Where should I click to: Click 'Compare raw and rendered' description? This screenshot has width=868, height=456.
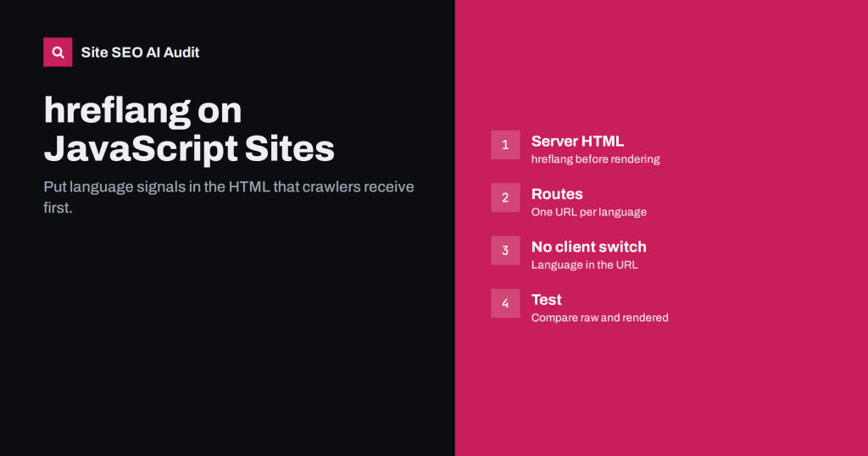coord(599,318)
